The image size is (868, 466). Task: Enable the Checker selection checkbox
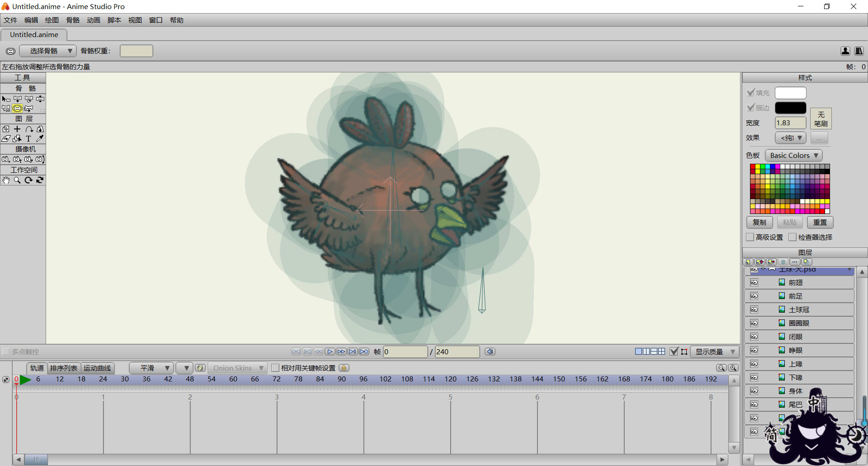(x=793, y=237)
